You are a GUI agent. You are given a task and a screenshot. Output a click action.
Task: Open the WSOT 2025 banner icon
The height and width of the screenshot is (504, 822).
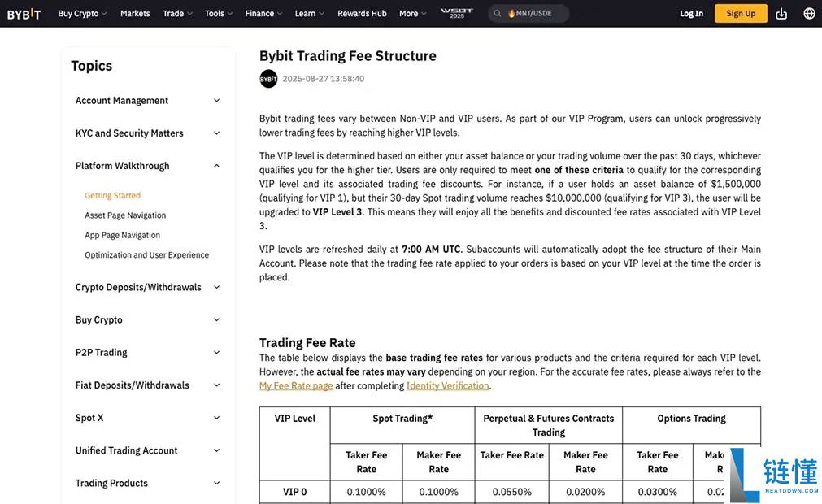457,13
